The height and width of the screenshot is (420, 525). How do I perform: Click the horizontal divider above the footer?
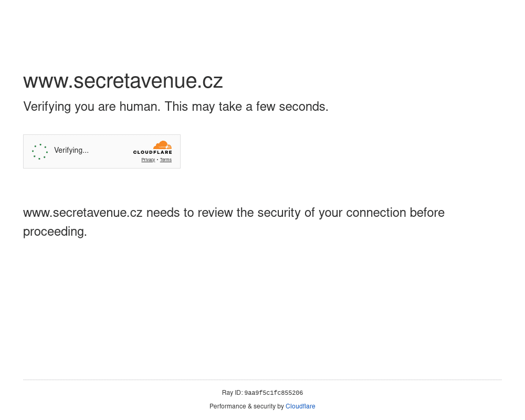[x=262, y=380]
